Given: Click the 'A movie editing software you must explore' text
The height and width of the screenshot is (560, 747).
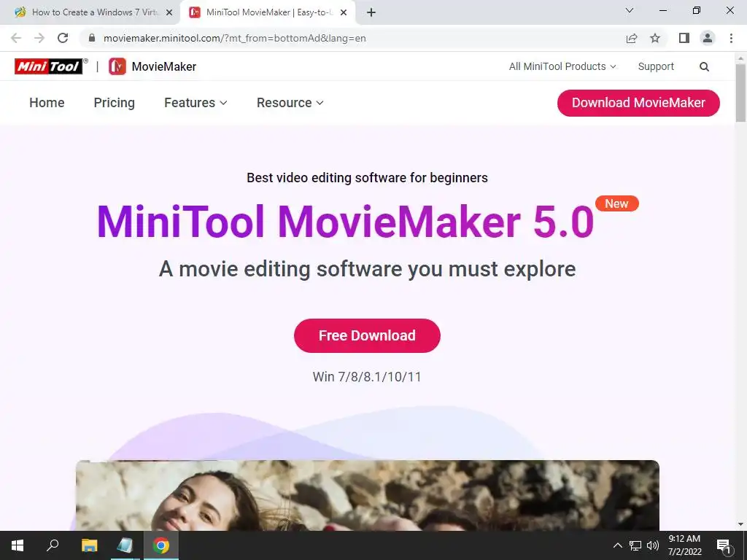Looking at the screenshot, I should point(368,269).
